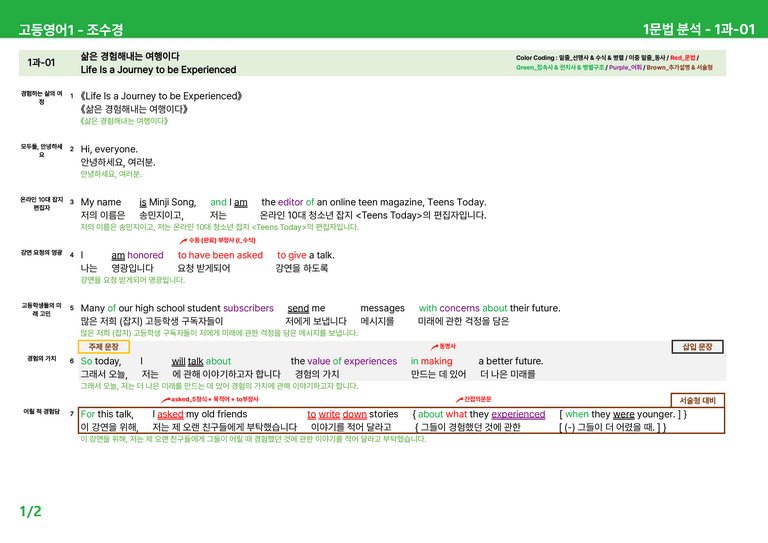Screen dimensions: 768x543
Task: Click underlined purple word experienced
Action: (518, 414)
